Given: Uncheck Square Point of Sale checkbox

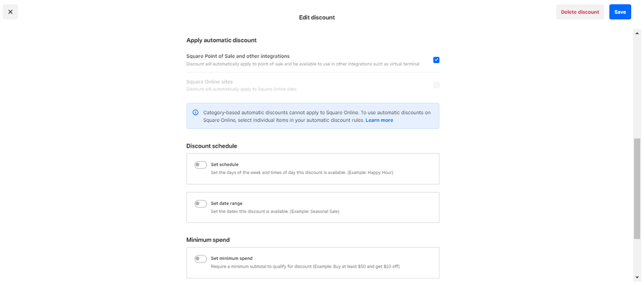Looking at the screenshot, I should coord(436,60).
